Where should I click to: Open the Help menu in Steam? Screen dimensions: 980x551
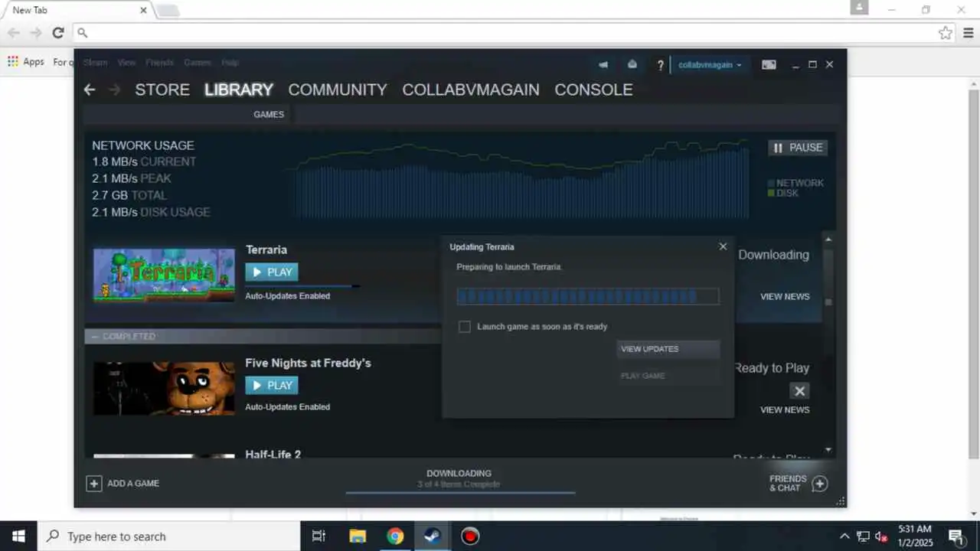230,63
